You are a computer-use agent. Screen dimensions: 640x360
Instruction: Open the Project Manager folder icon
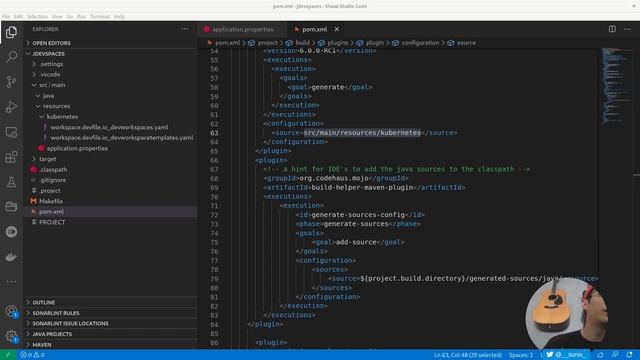pyautogui.click(x=11, y=207)
